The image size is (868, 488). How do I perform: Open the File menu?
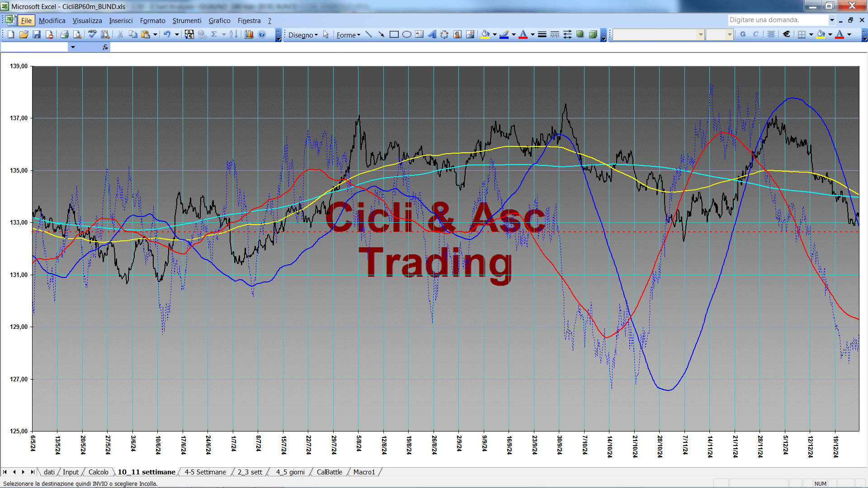[26, 20]
